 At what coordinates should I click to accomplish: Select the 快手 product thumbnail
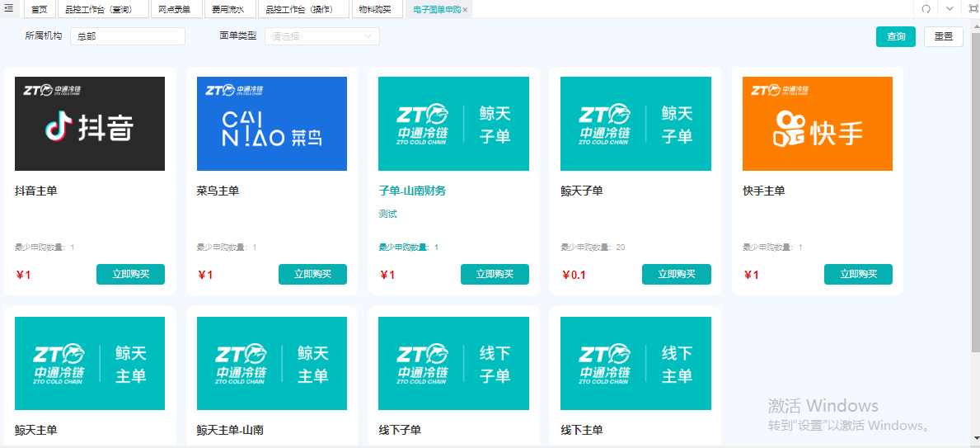pyautogui.click(x=818, y=124)
